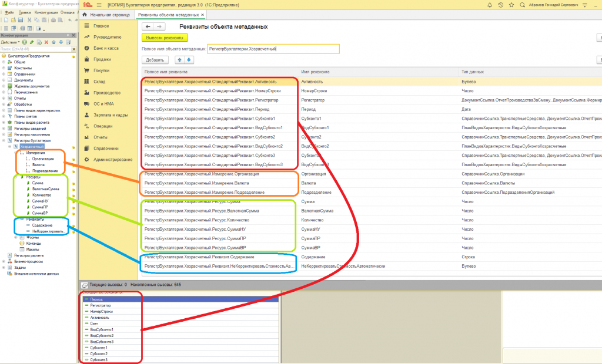The image size is (602, 364).
Task: Click the metadata object full name input field
Action: point(273,49)
